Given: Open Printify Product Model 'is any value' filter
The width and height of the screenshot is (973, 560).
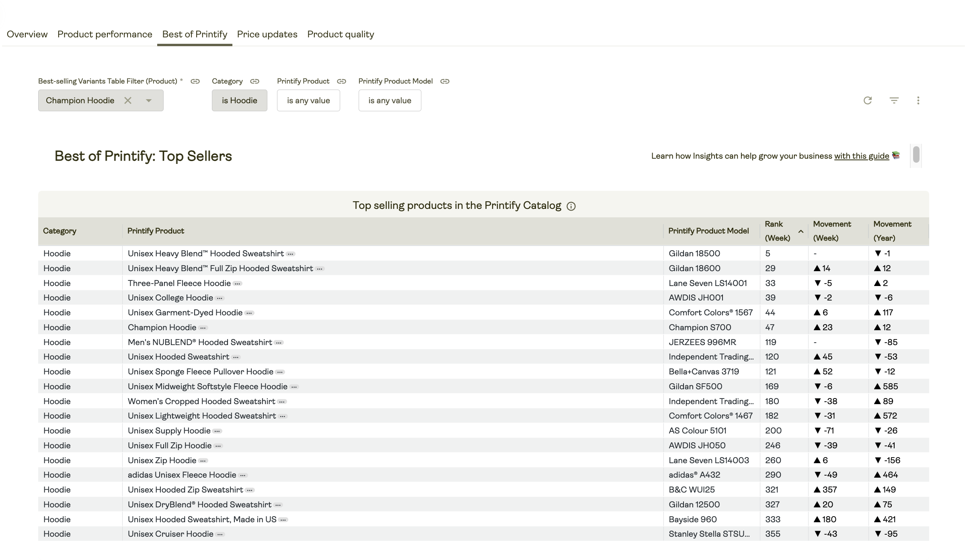Looking at the screenshot, I should click(390, 100).
